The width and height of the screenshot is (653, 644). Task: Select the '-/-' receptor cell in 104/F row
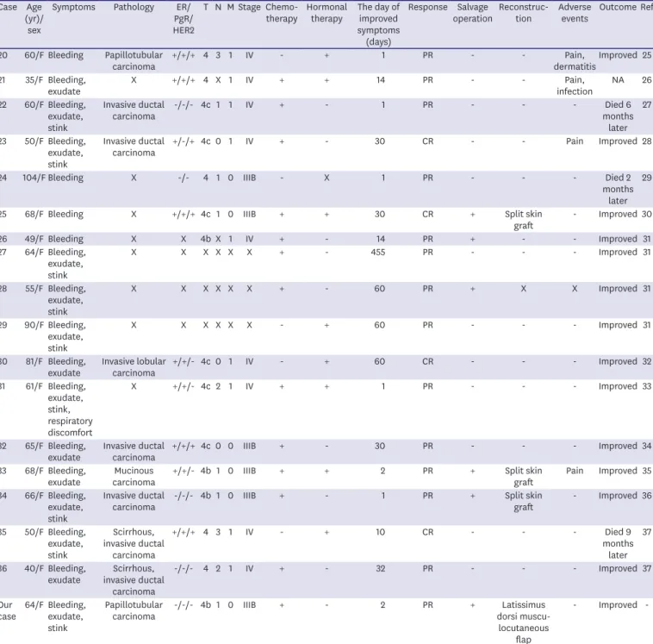point(183,178)
